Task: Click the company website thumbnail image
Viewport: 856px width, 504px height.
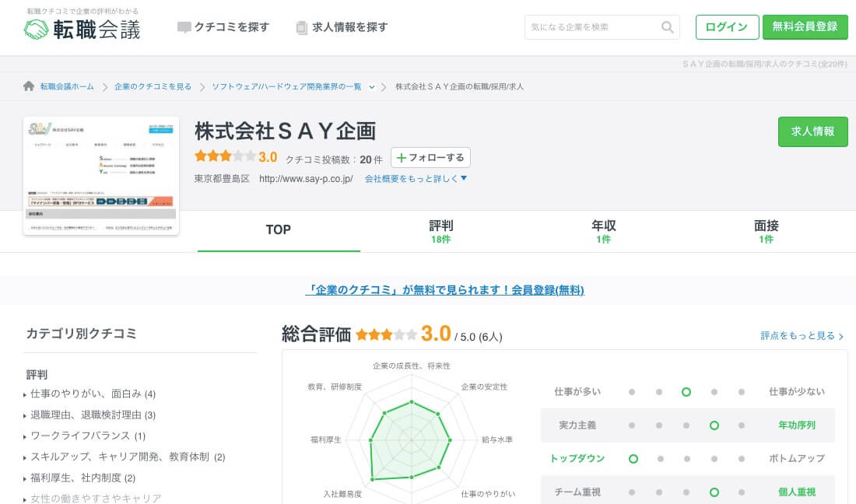Action: [x=101, y=176]
